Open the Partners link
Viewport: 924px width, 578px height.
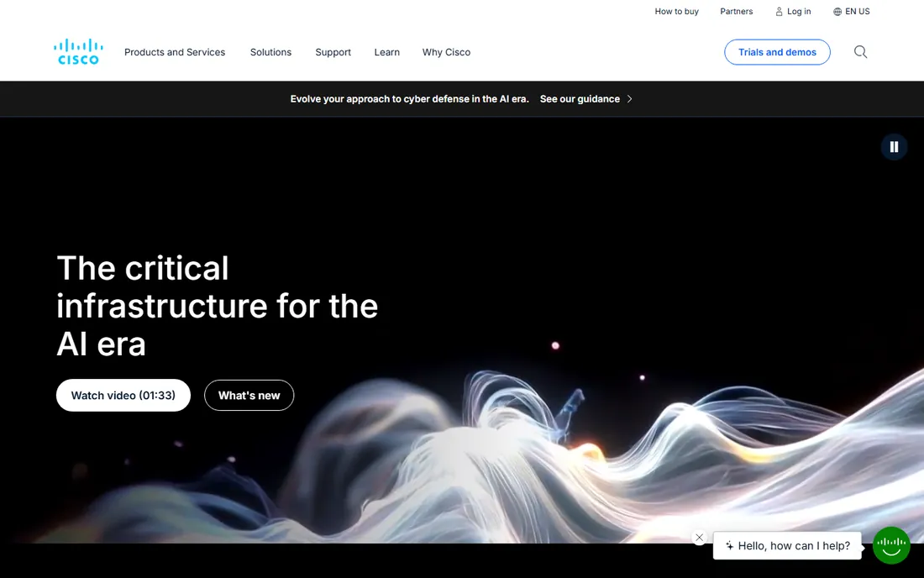click(x=736, y=11)
